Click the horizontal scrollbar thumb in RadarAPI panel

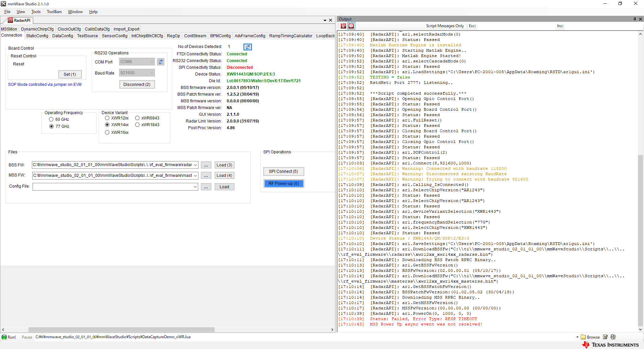point(121,330)
